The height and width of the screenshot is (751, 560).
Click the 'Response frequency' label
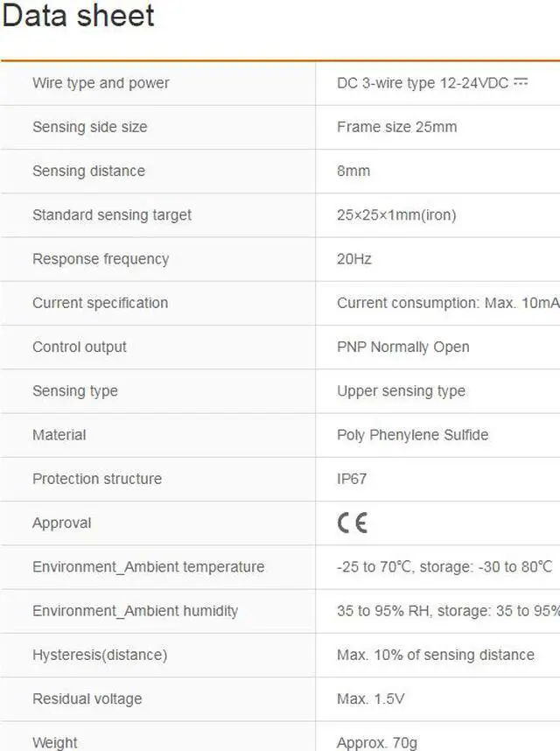point(101,259)
